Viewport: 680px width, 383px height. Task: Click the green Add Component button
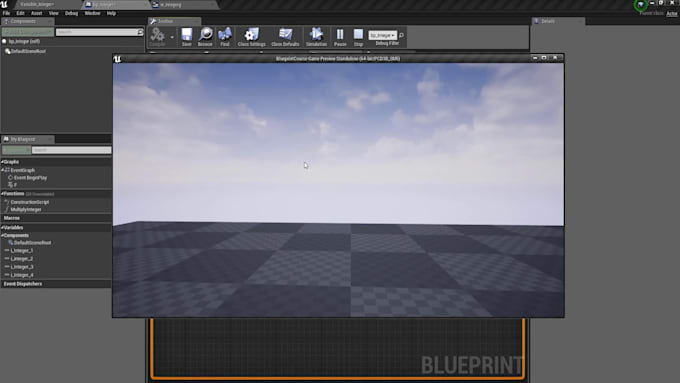pos(28,32)
